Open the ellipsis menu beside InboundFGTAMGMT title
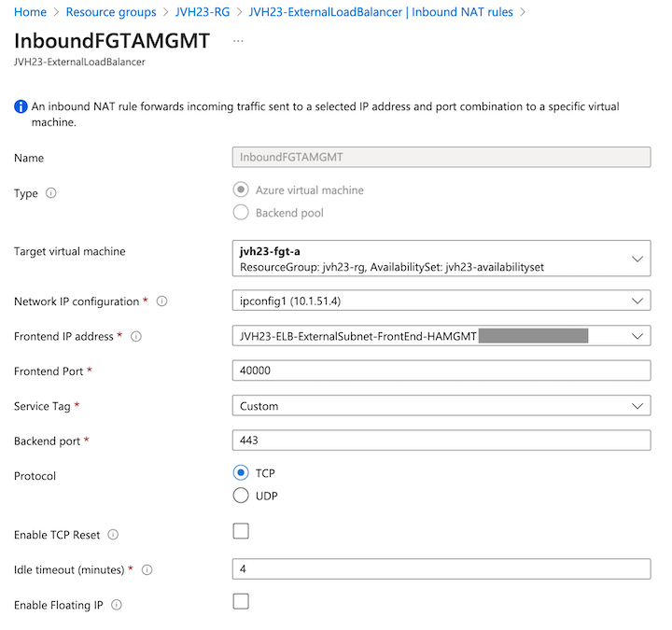The width and height of the screenshot is (672, 630). pyautogui.click(x=238, y=42)
